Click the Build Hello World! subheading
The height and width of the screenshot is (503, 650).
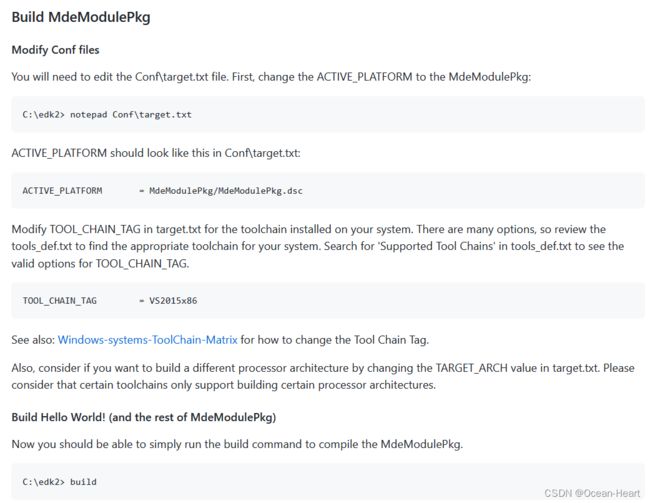[x=143, y=417]
